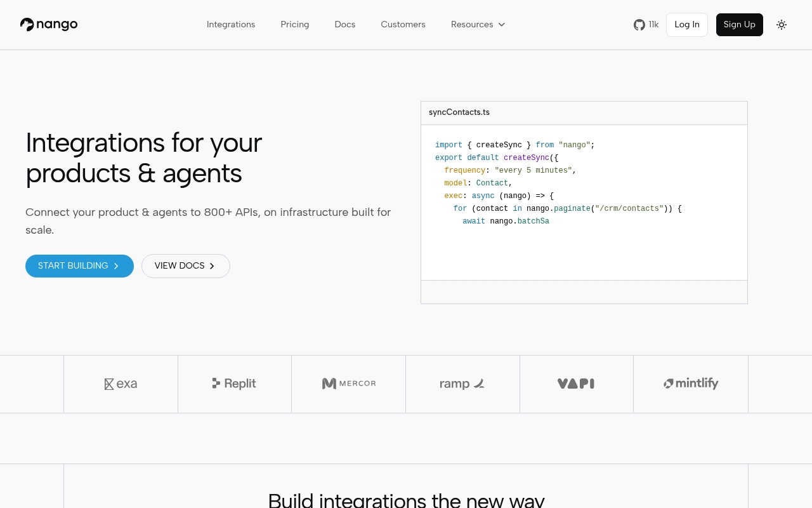The height and width of the screenshot is (508, 812).
Task: Click the ramp customer logo
Action: [462, 384]
